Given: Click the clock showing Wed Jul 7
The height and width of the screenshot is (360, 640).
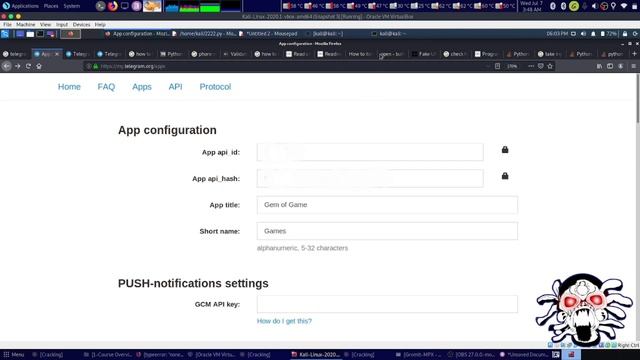Looking at the screenshot, I should pyautogui.click(x=531, y=6).
